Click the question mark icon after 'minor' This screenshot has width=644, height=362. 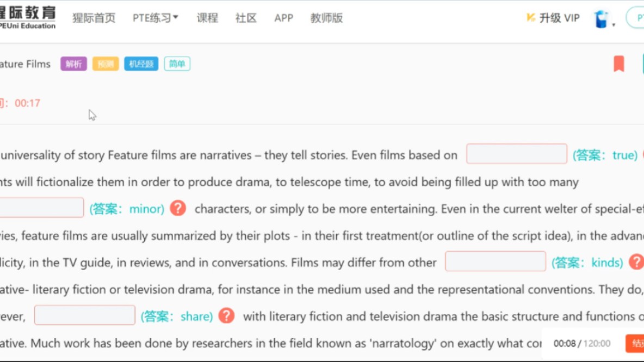click(x=178, y=208)
